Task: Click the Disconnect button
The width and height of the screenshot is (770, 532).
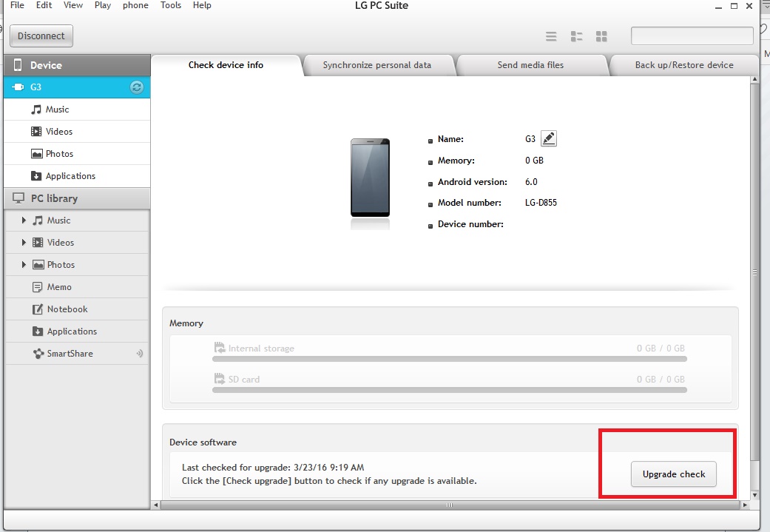Action: [41, 36]
